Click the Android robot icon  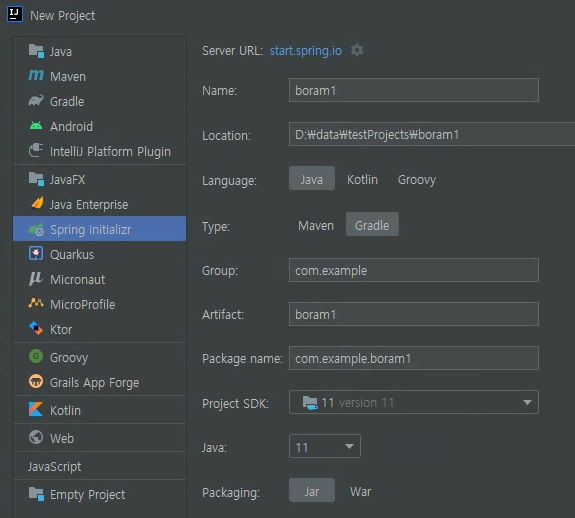36,126
